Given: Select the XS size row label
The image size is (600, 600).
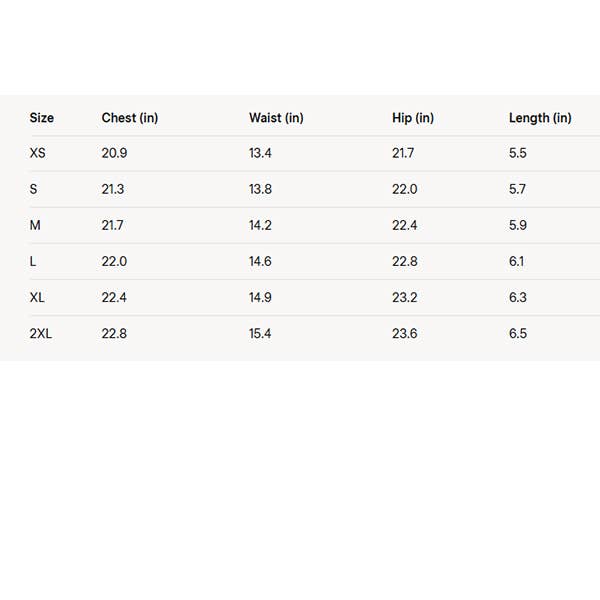Looking at the screenshot, I should coord(38,153).
